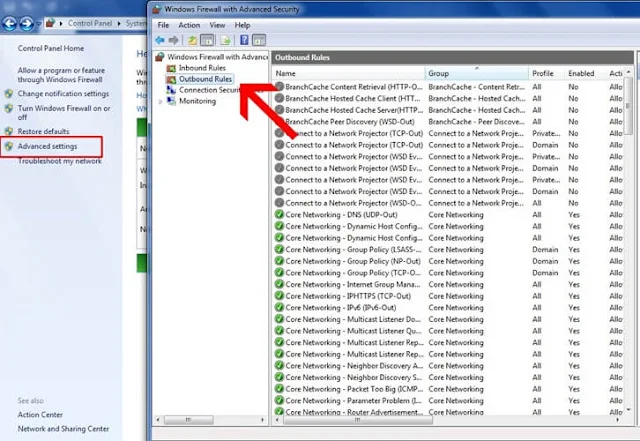
Task: Click the Back arrow in Firewall toolbar
Action: (160, 40)
